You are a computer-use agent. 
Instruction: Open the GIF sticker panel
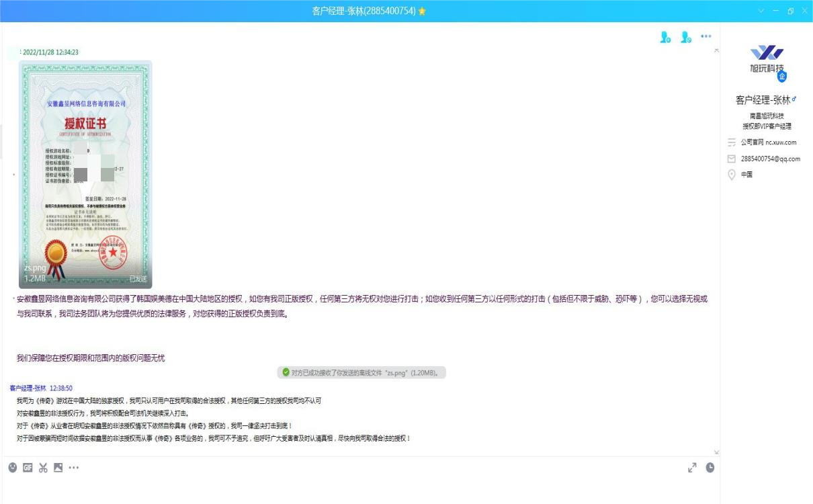tap(28, 467)
